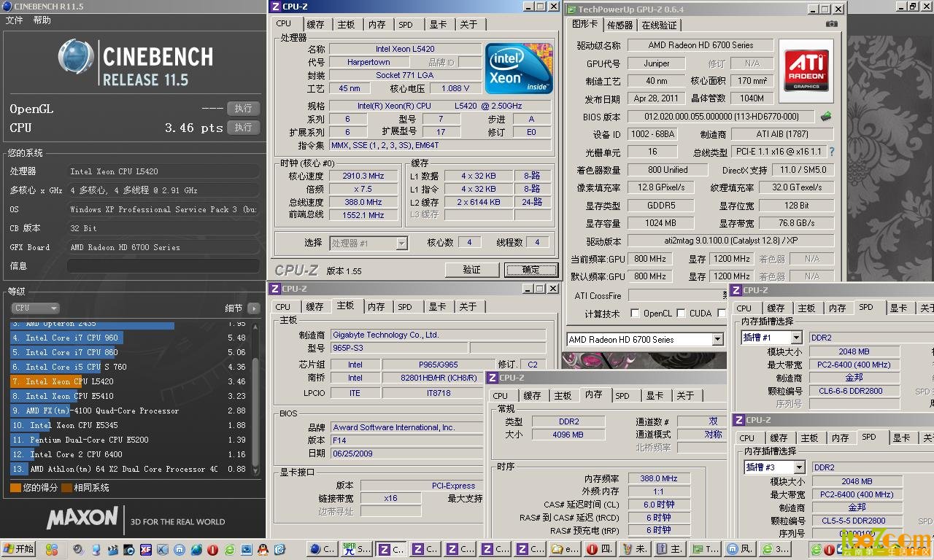The width and height of the screenshot is (934, 560).
Task: Switch to GPU-Z Sensors tab
Action: [620, 25]
